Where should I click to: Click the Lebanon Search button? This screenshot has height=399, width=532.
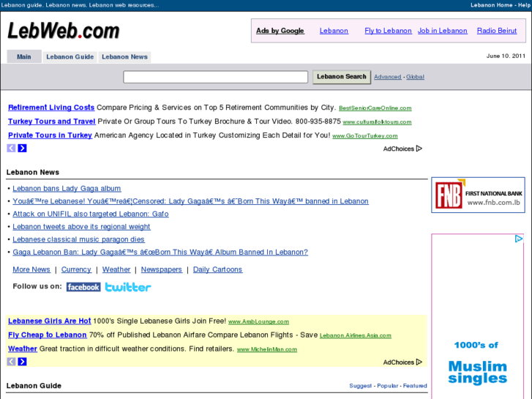tap(342, 77)
